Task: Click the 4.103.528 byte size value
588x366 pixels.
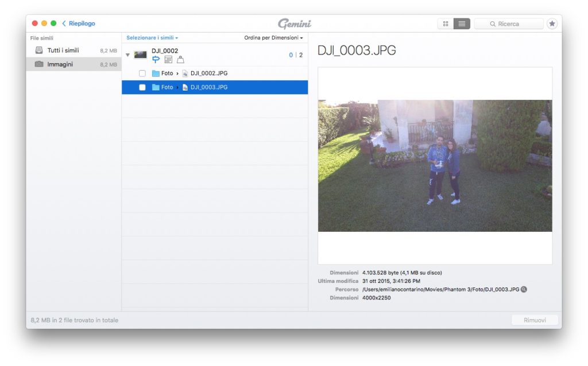Action: (x=402, y=272)
